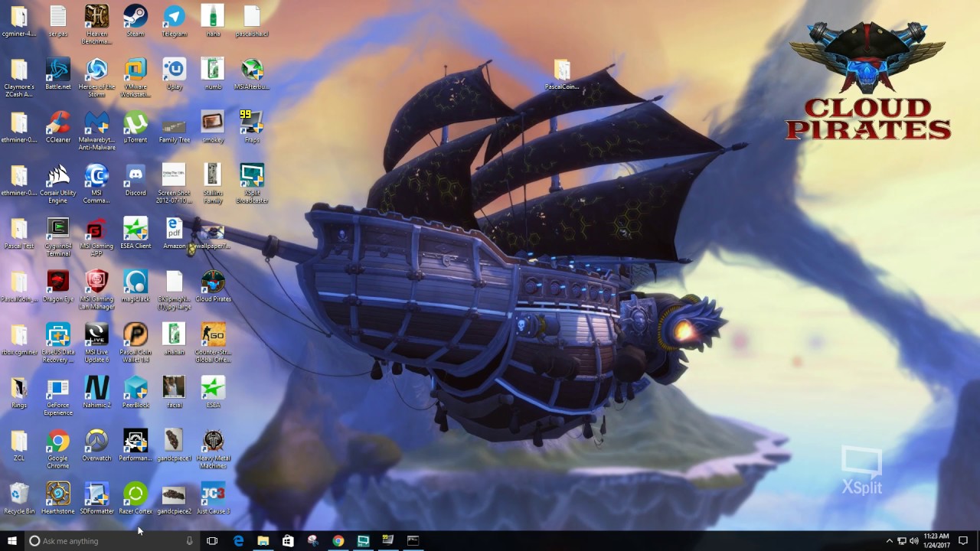Click the Cortana microphone icon

(x=189, y=540)
